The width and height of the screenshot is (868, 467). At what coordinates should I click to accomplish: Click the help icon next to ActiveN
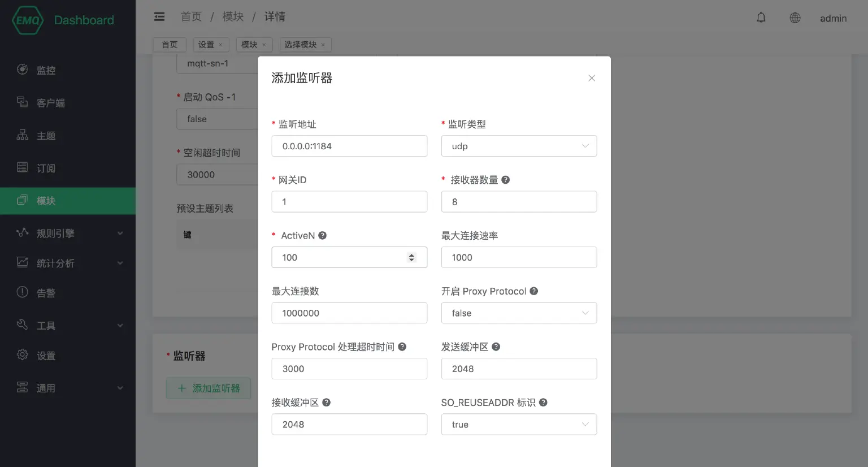(322, 235)
